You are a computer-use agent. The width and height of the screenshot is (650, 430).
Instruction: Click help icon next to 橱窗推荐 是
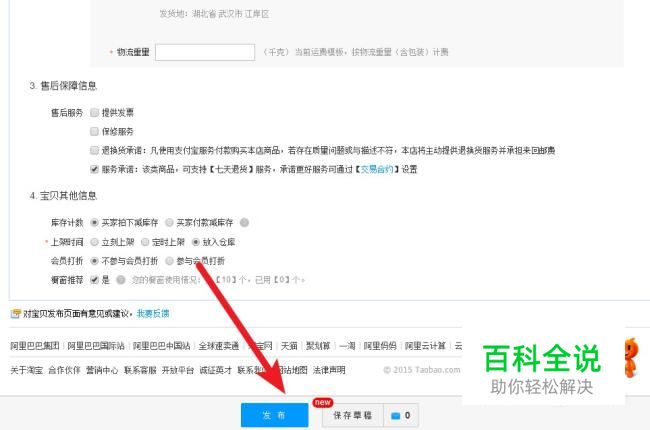tap(121, 280)
